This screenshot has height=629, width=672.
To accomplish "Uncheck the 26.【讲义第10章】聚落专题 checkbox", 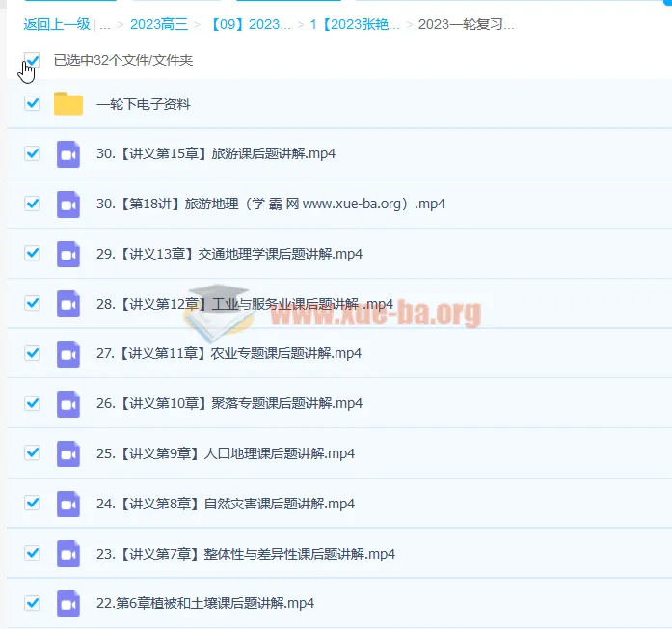I will (32, 403).
